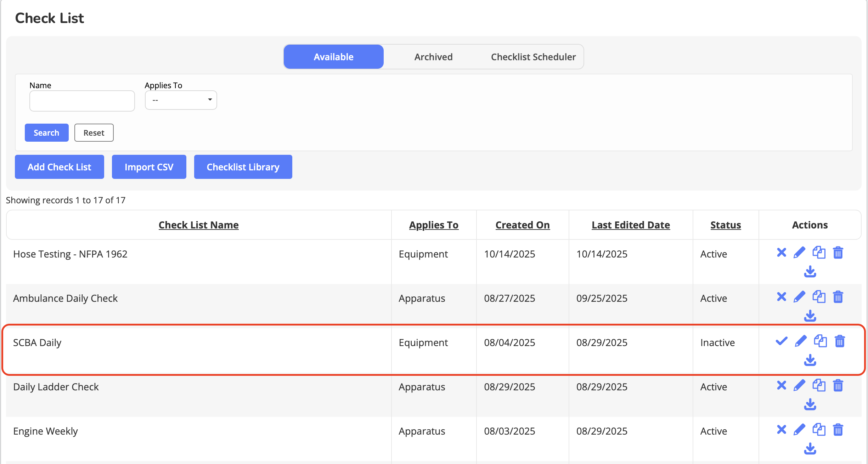868x464 pixels.
Task: Click the Add Check List button
Action: click(x=60, y=167)
